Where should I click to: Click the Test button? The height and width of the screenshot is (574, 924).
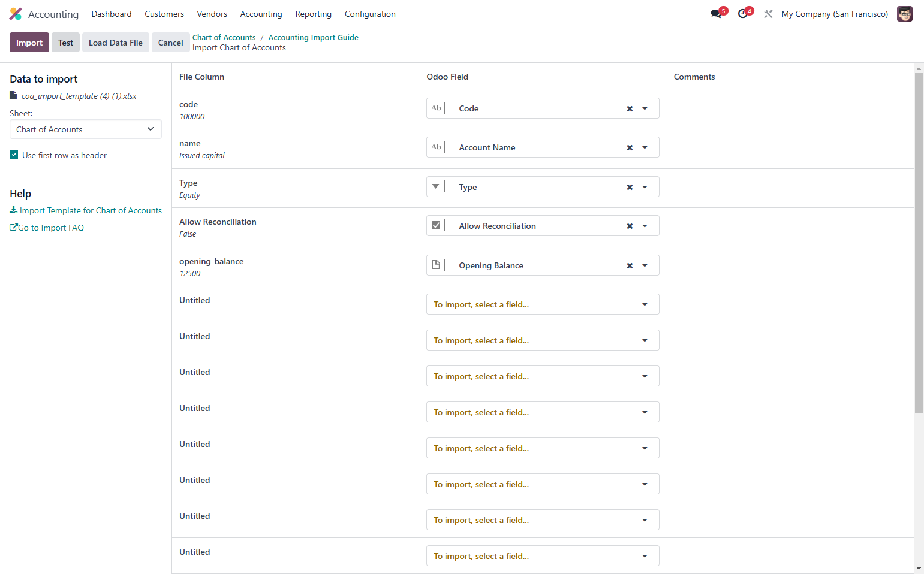tap(65, 43)
